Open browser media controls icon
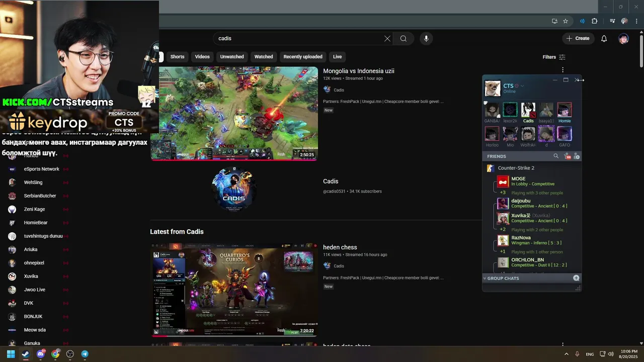 pyautogui.click(x=612, y=21)
